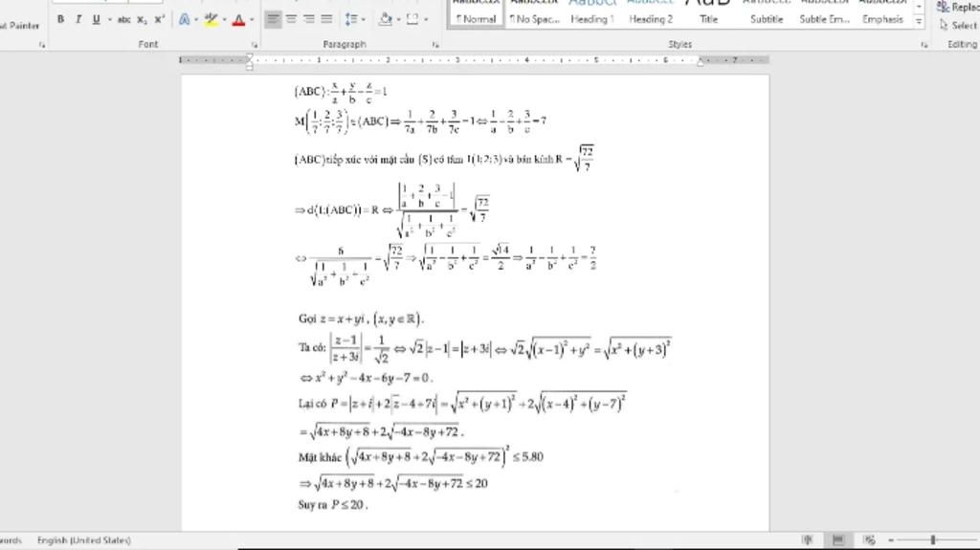980x550 pixels.
Task: Toggle underline formatting
Action: [97, 19]
